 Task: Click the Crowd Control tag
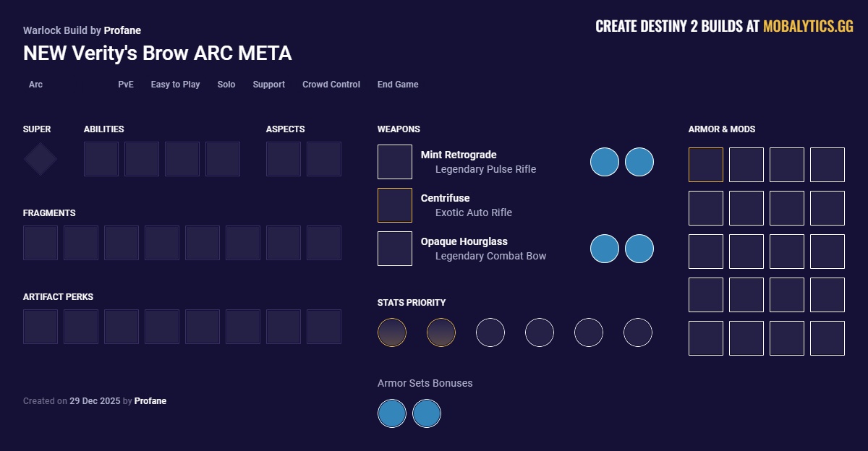click(x=331, y=85)
